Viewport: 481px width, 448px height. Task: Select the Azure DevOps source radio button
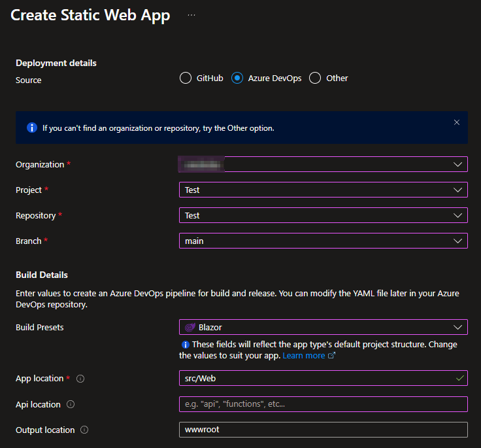(x=237, y=78)
